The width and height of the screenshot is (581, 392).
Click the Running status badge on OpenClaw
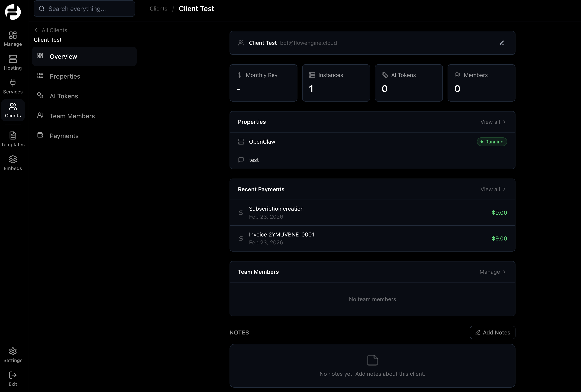(492, 142)
